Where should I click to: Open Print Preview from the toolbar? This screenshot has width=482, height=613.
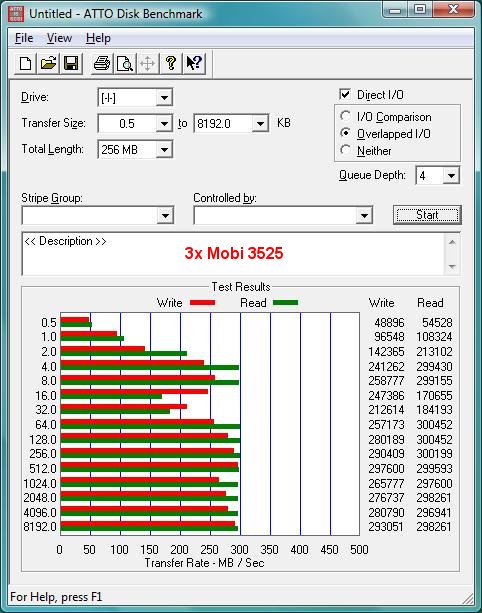click(125, 63)
